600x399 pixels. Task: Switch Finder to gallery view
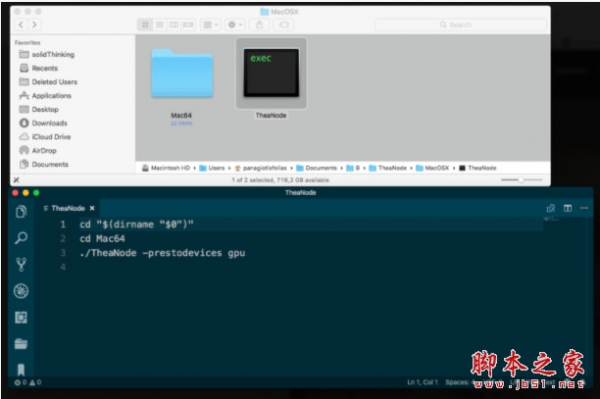(188, 25)
